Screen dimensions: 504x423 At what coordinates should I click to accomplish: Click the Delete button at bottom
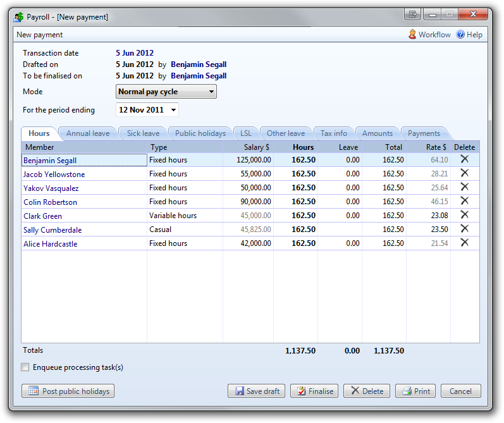(x=366, y=391)
